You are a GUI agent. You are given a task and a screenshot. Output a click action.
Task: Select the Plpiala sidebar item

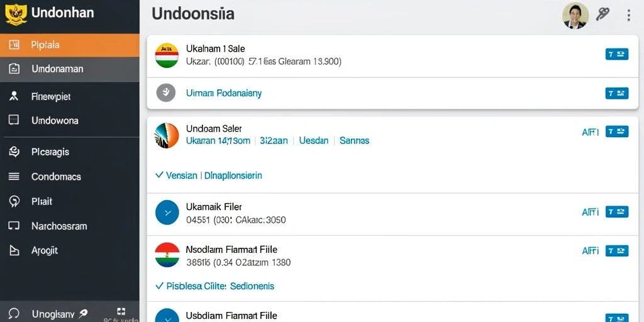[70, 45]
